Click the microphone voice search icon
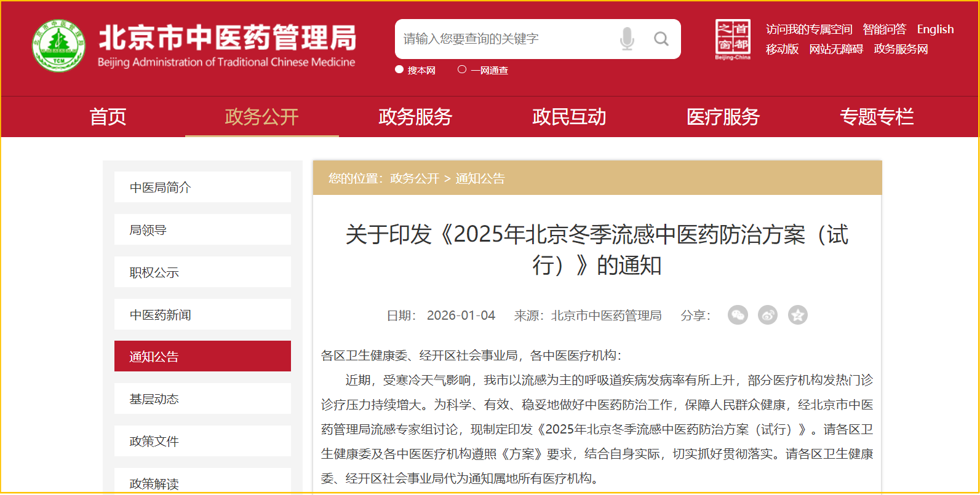Image resolution: width=980 pixels, height=495 pixels. coord(626,39)
